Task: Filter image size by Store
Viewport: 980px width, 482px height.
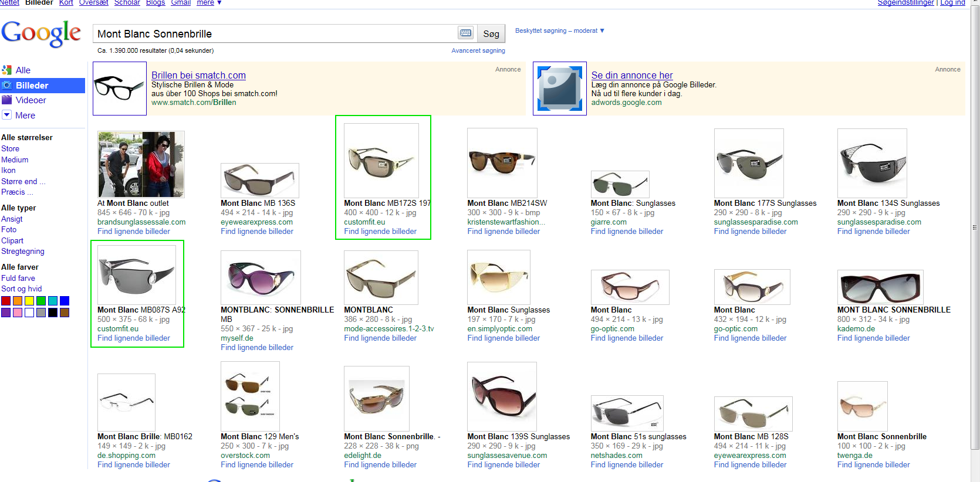Action: tap(10, 149)
